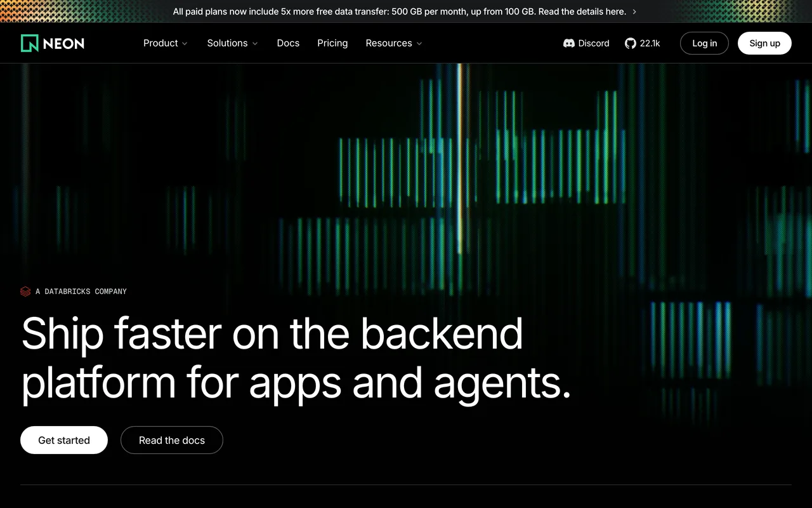Expand the Product menu chevron
This screenshot has height=508, width=812.
(x=185, y=44)
